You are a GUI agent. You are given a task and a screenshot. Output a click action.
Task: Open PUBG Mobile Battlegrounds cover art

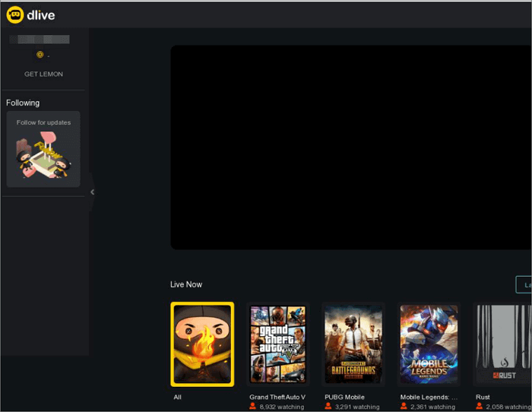coord(353,344)
